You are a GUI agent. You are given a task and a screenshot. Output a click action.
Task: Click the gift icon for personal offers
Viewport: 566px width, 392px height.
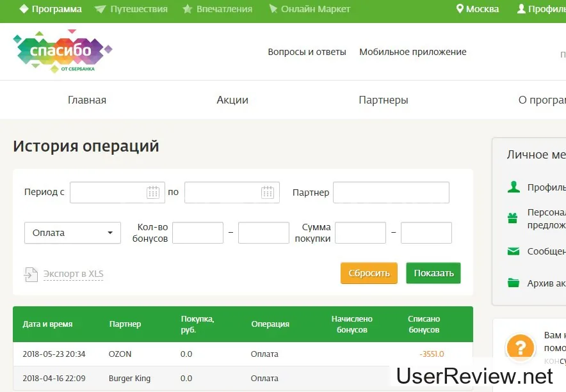click(513, 218)
